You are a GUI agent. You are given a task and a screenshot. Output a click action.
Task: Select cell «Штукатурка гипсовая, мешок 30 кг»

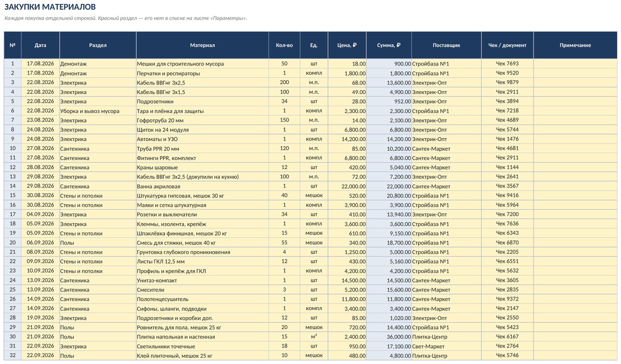pos(202,195)
